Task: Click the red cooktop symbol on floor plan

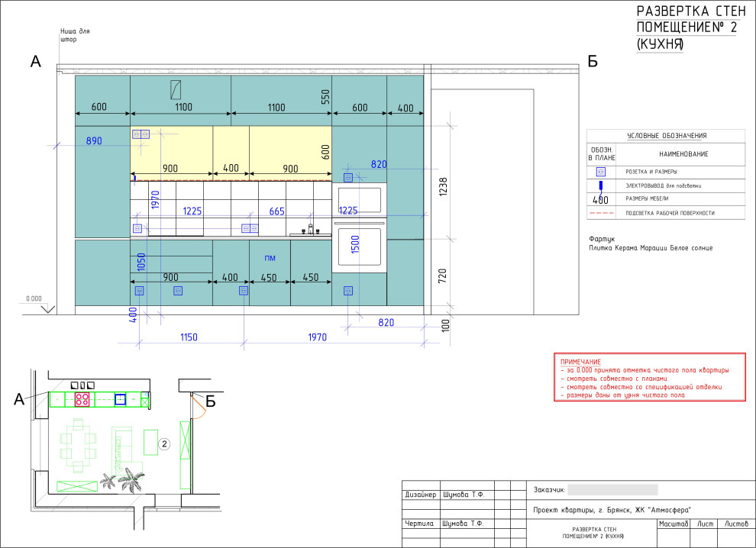Action: pyautogui.click(x=82, y=398)
